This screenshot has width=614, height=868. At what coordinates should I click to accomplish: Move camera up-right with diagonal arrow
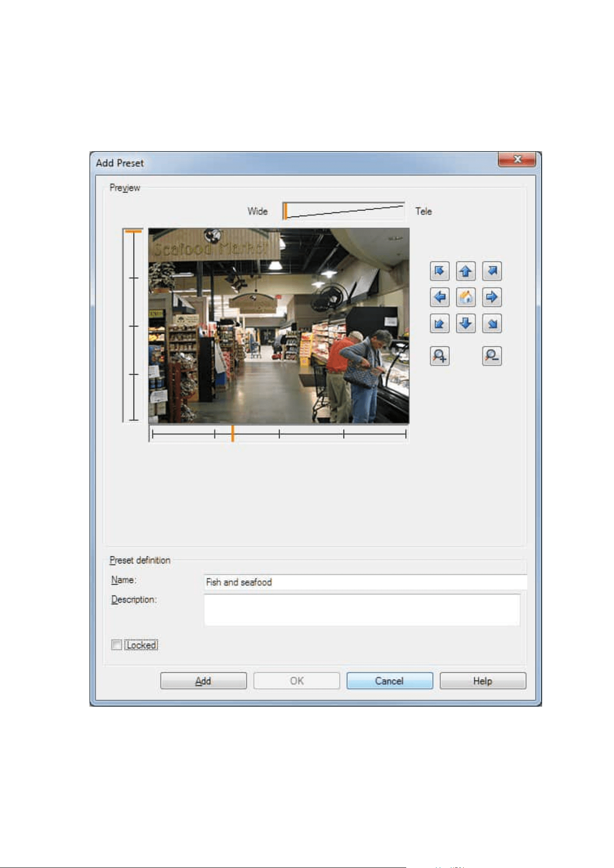492,271
